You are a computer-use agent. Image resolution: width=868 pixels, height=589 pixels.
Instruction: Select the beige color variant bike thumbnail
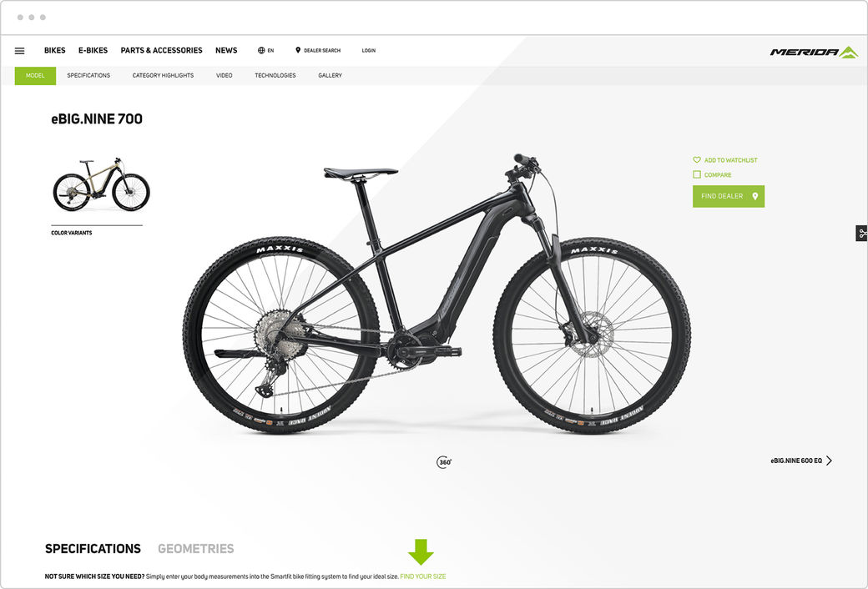101,184
